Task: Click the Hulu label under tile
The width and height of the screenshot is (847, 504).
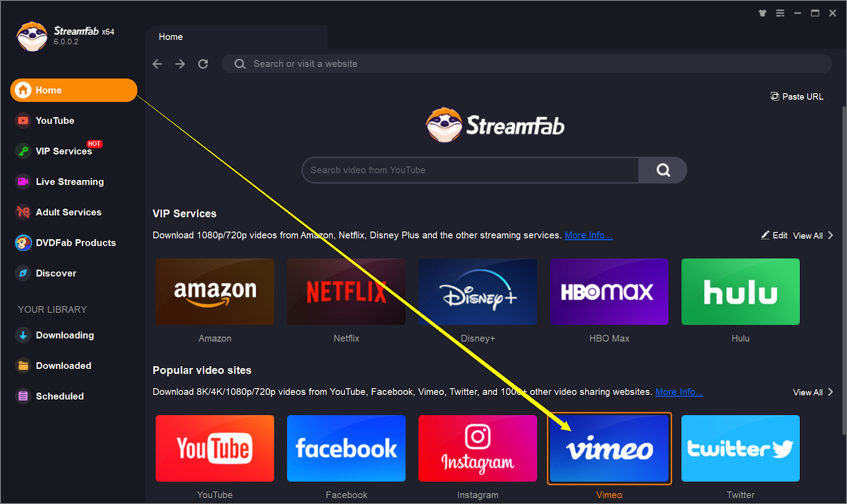Action: (x=741, y=338)
